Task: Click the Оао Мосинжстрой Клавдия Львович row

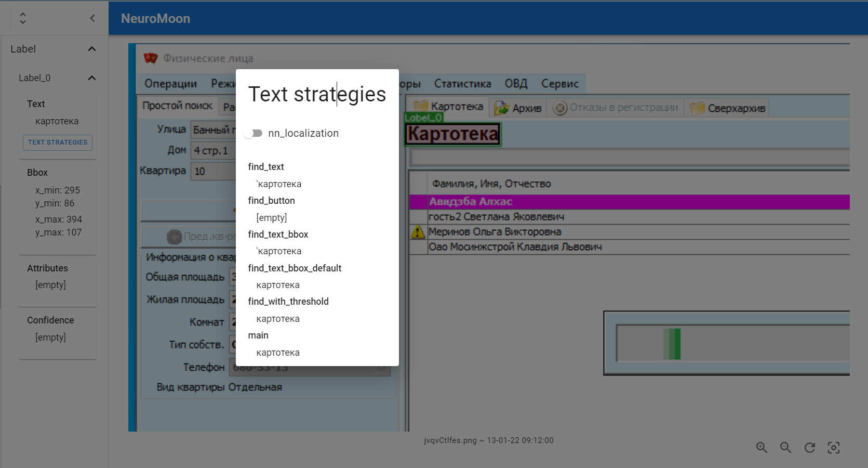Action: (x=629, y=247)
